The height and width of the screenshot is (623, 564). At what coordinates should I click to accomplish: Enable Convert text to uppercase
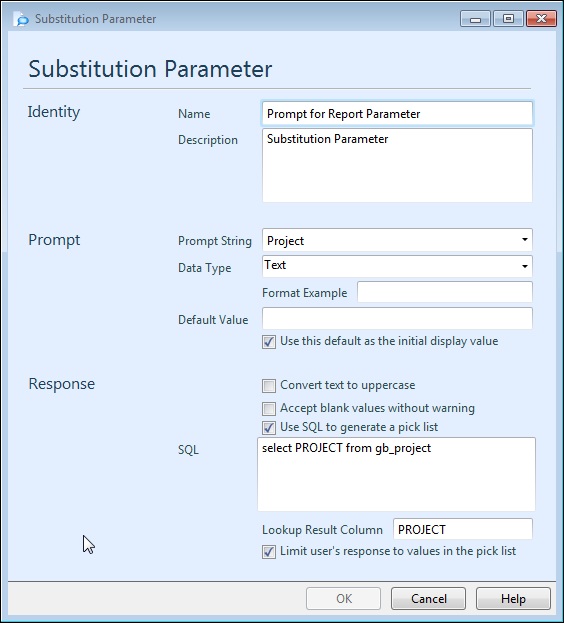[269, 385]
